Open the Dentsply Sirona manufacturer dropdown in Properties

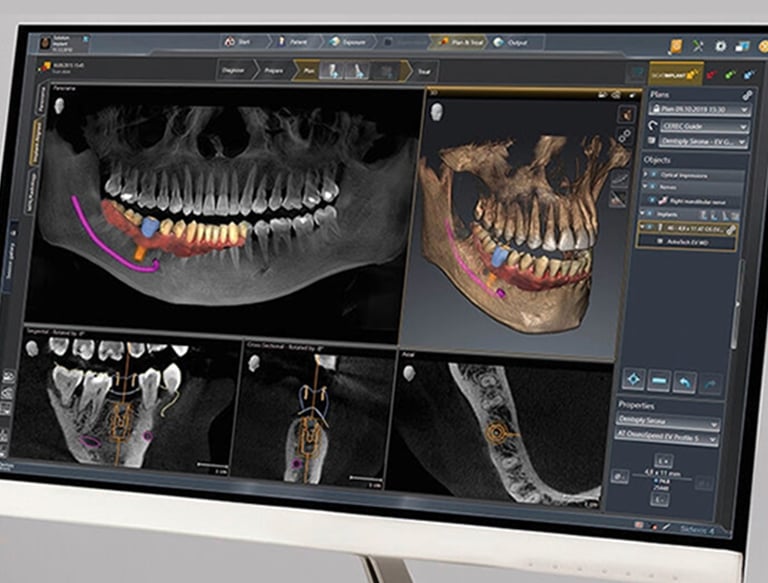click(x=668, y=422)
